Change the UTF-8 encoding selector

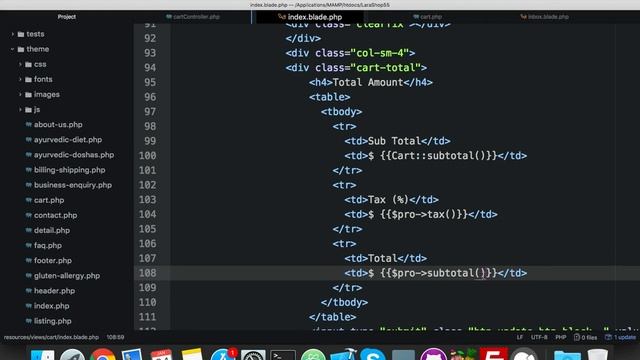click(539, 337)
